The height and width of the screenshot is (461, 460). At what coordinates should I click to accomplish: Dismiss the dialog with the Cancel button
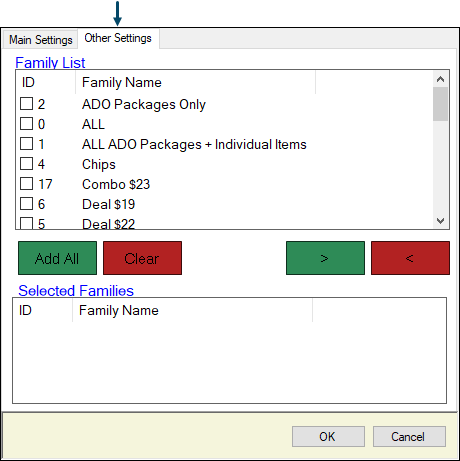pyautogui.click(x=409, y=436)
